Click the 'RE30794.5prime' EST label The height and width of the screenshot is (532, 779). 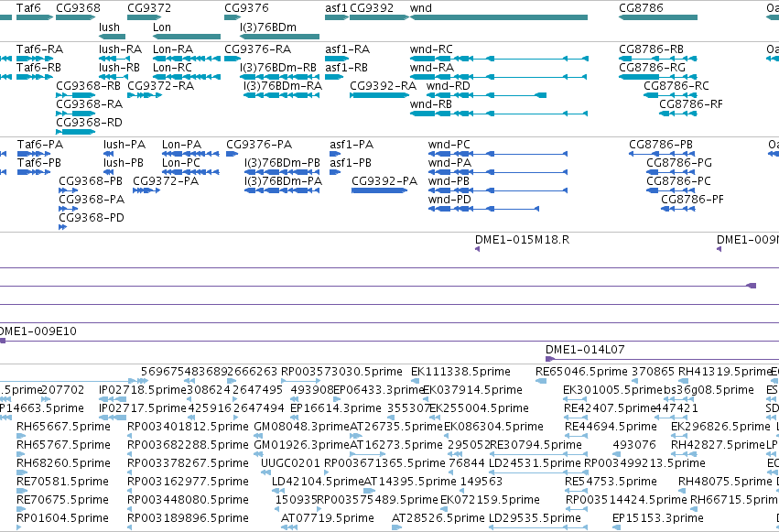[536, 445]
